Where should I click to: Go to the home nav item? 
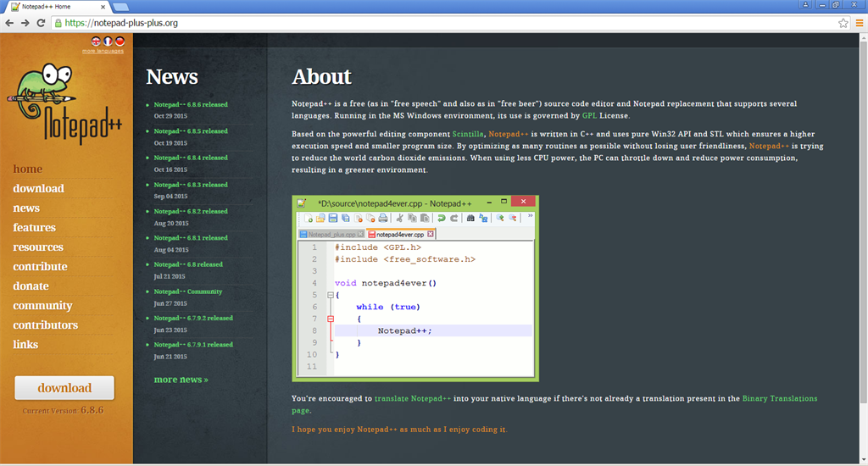[x=28, y=169]
